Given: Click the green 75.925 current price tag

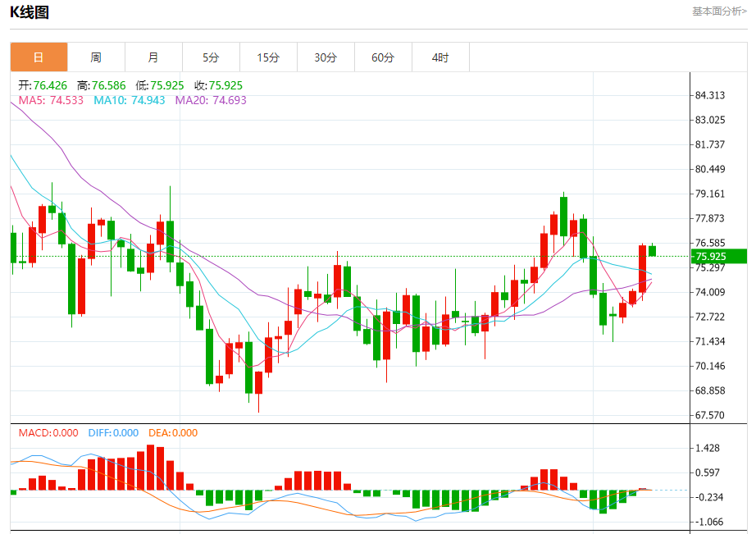Looking at the screenshot, I should point(719,256).
